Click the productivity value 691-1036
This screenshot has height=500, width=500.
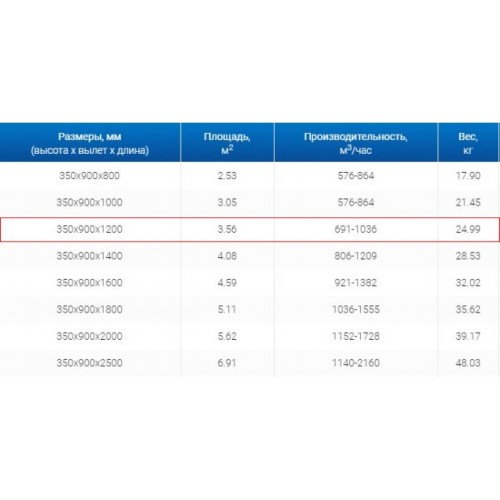point(356,229)
